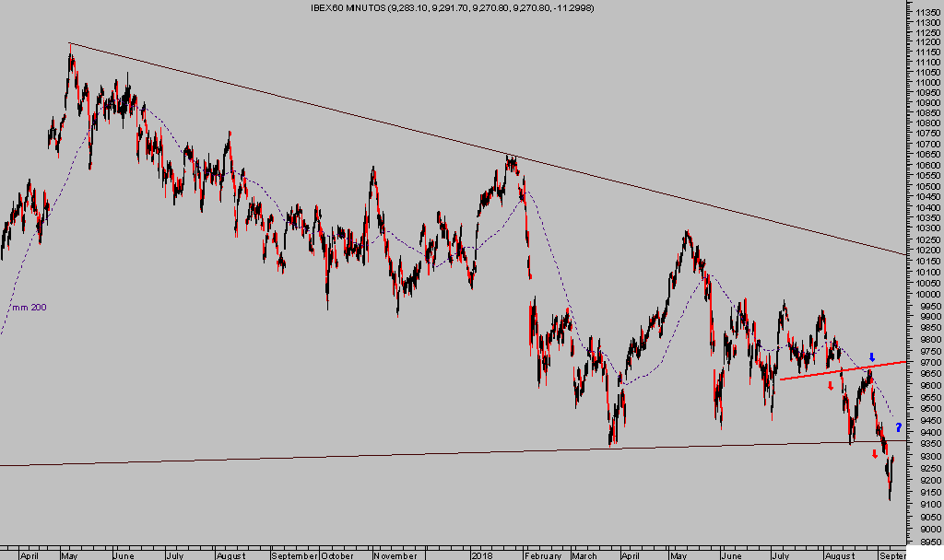Click the October label on time axis
The image size is (944, 560).
point(337,555)
